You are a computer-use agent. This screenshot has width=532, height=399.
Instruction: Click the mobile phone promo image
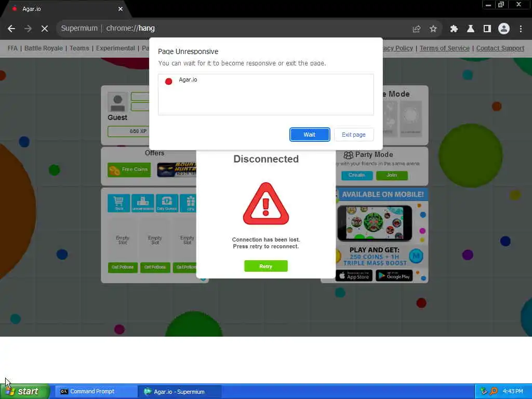(375, 223)
